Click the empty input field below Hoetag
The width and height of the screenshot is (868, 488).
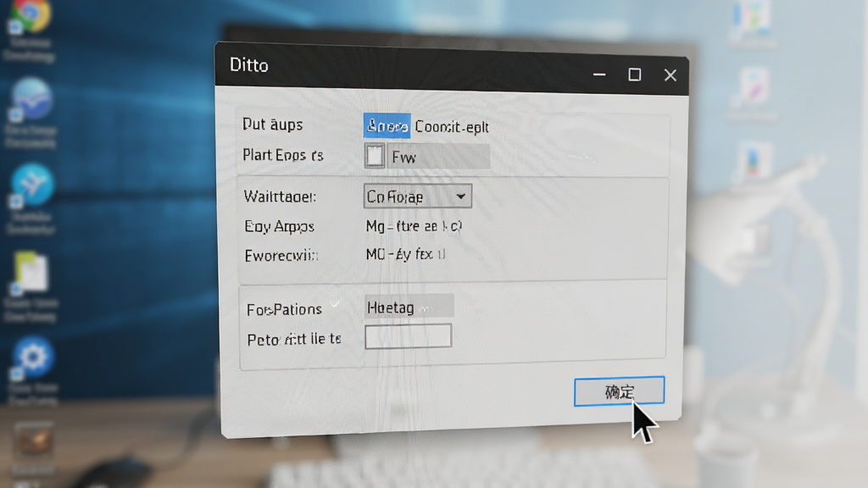(x=408, y=335)
